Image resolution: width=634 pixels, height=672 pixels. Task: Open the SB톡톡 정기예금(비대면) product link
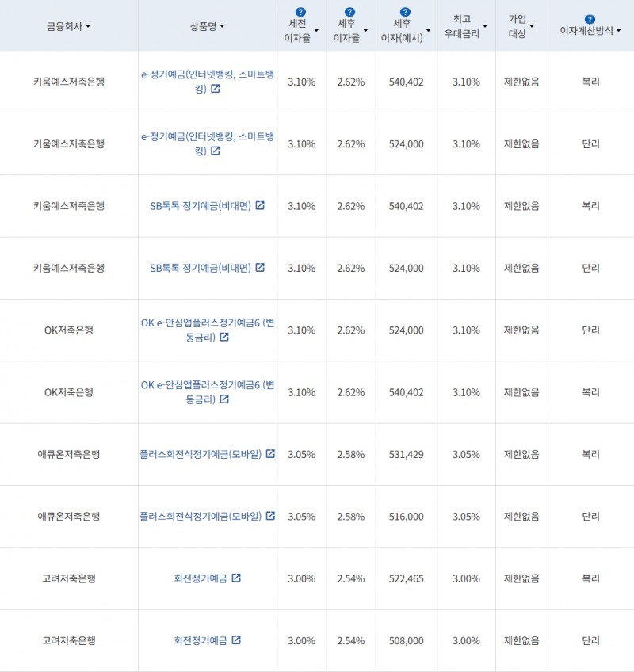click(203, 205)
